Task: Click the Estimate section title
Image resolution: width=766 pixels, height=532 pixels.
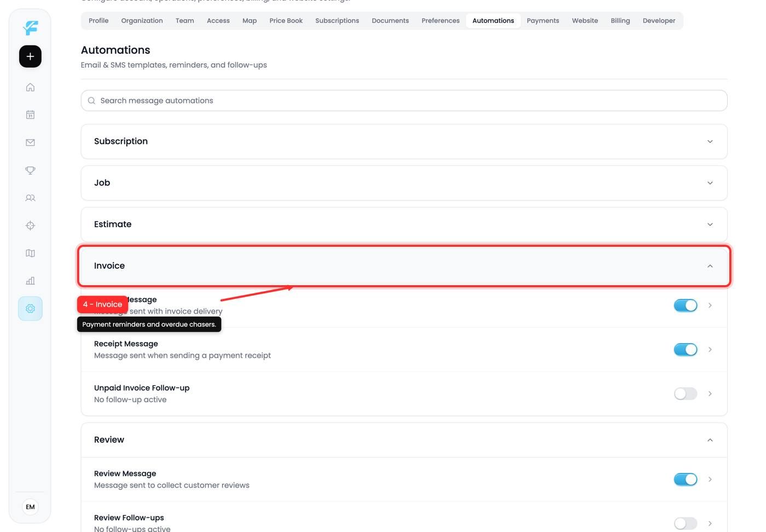Action: tap(113, 224)
